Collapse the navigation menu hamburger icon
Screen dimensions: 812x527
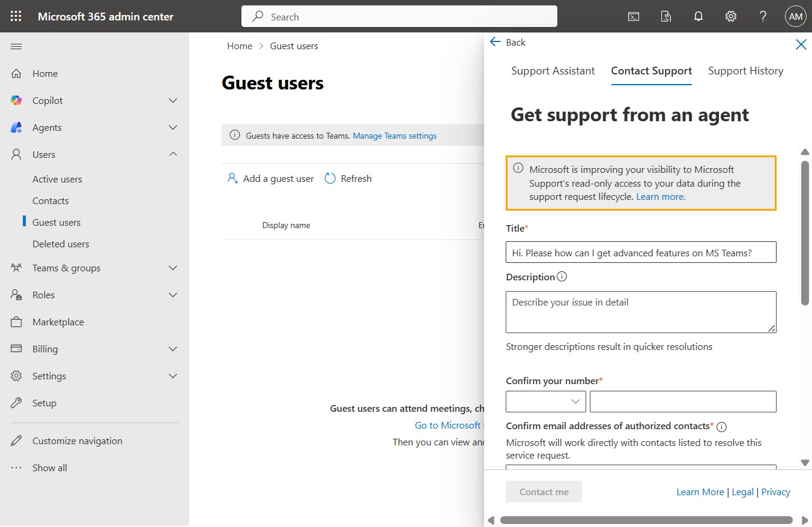(16, 46)
